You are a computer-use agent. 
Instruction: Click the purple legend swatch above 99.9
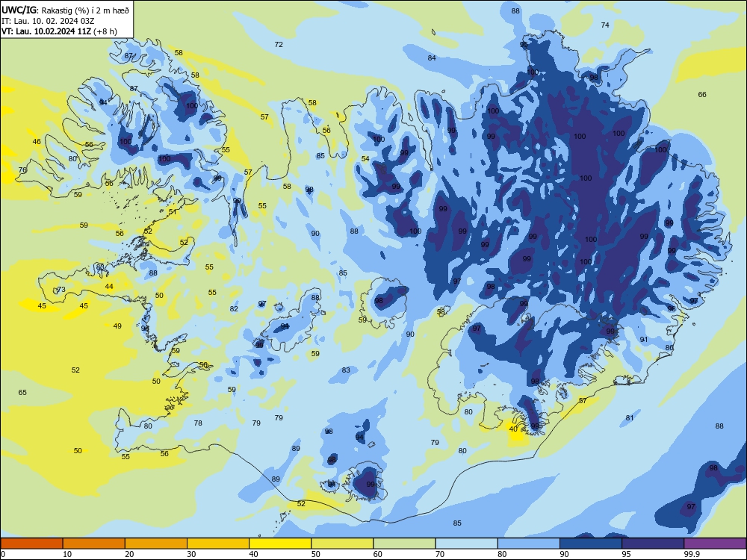pos(715,544)
